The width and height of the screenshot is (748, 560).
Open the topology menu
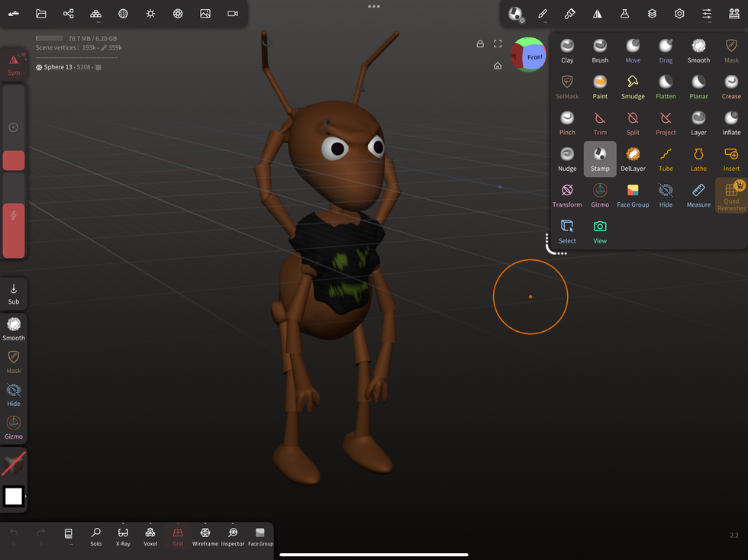(96, 14)
